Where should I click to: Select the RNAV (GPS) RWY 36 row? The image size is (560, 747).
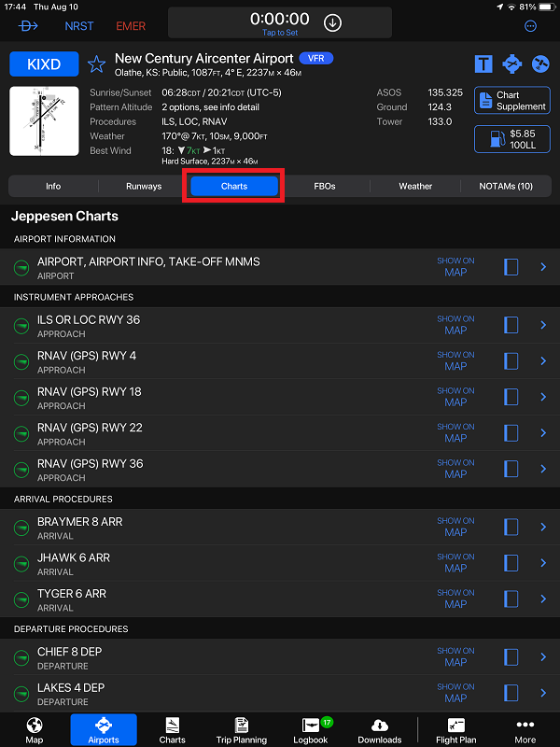pyautogui.click(x=280, y=470)
